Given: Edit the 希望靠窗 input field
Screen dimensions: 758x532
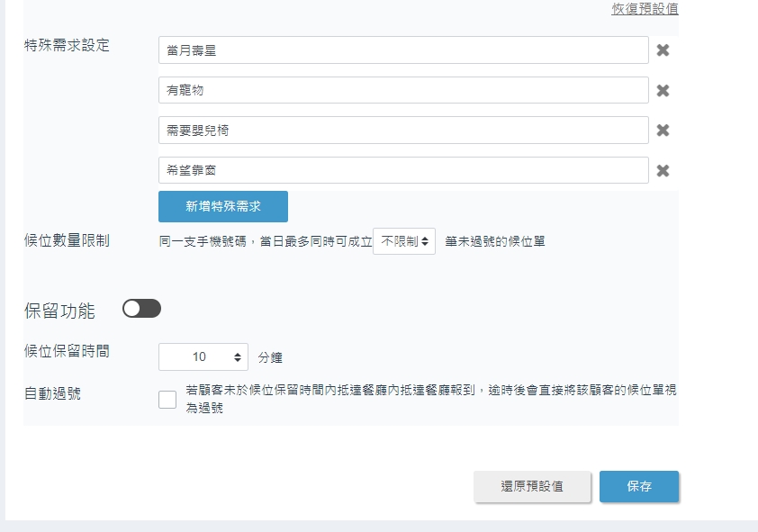Looking at the screenshot, I should point(403,171).
